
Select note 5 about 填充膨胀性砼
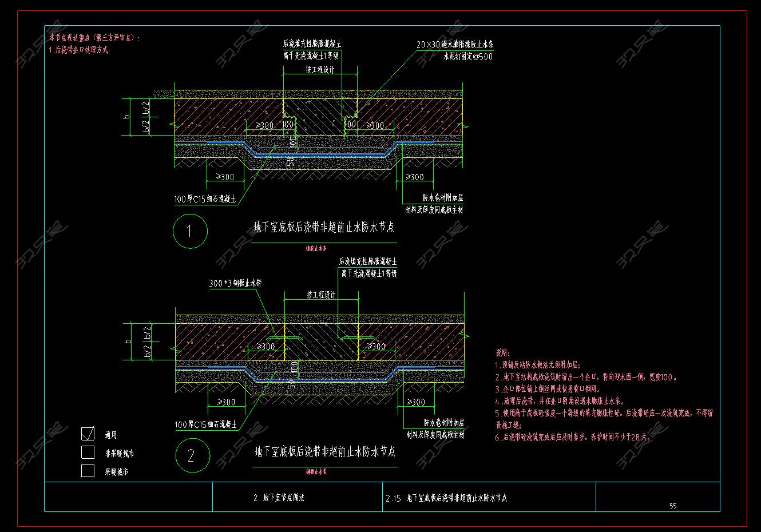(604, 413)
